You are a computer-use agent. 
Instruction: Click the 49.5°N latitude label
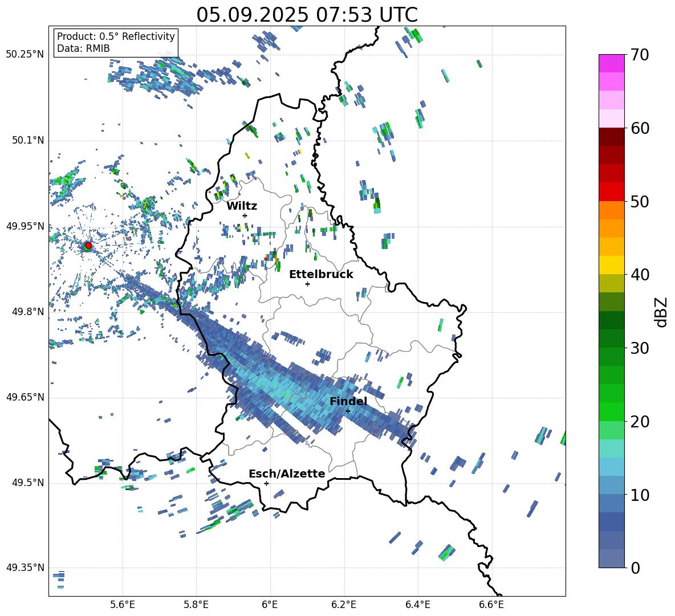[x=27, y=482]
